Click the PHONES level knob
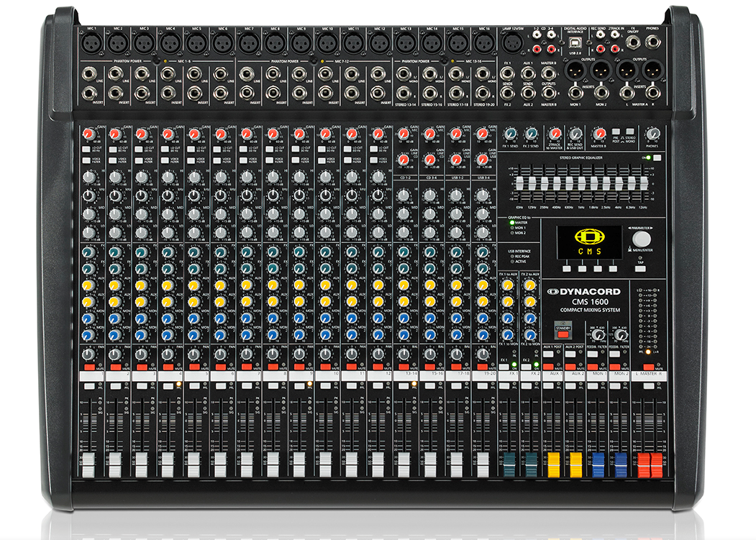The image size is (756, 540). tap(653, 134)
